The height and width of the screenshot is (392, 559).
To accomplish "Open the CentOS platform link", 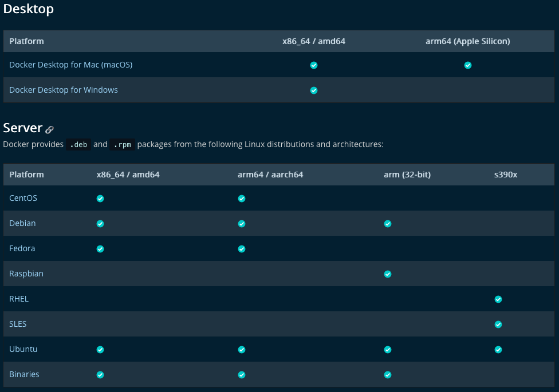I will (x=23, y=198).
